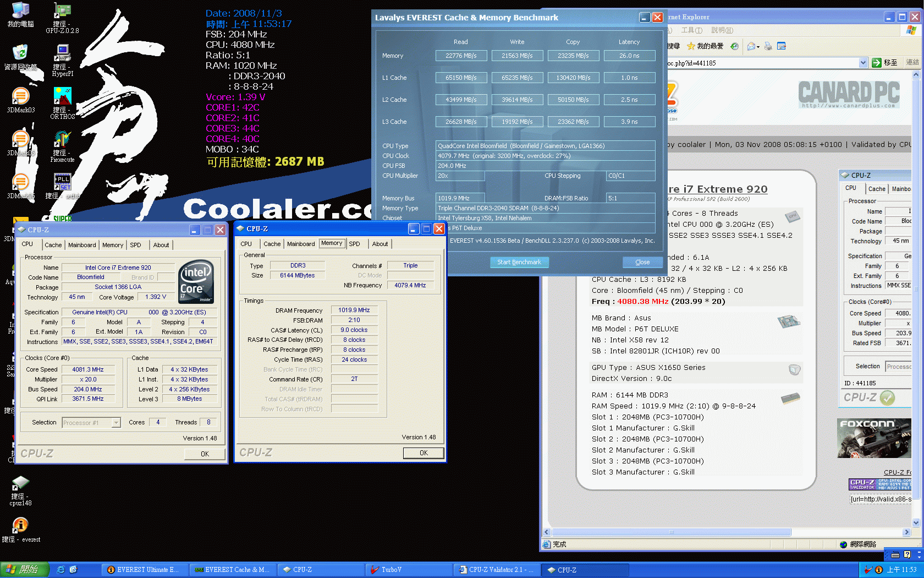Switch to EVEREST Ultimate Edition taskbar button
Image resolution: width=924 pixels, height=578 pixels.
click(145, 570)
